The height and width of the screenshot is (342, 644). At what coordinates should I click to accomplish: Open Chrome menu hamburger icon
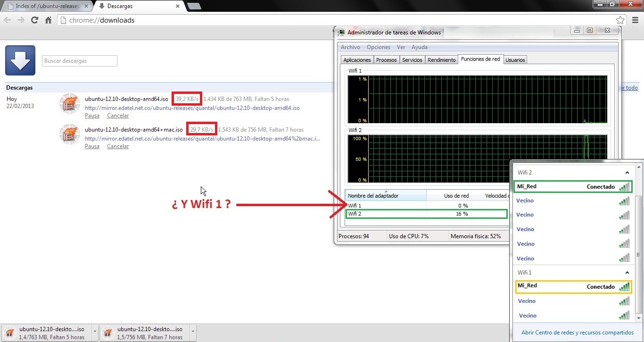[x=635, y=20]
